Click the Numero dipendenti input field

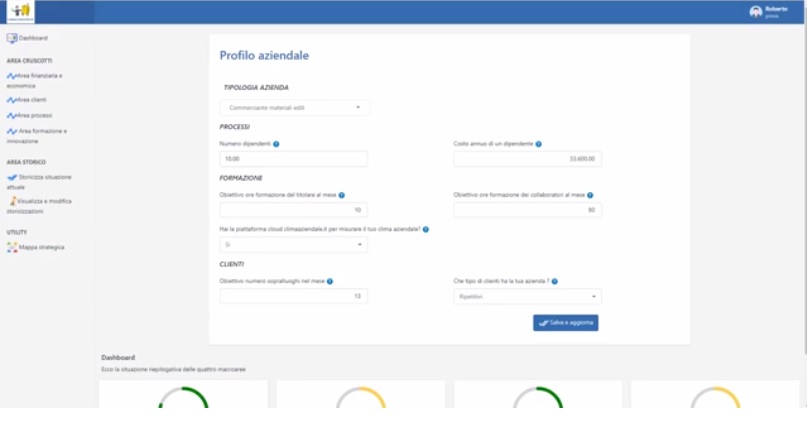(293, 159)
